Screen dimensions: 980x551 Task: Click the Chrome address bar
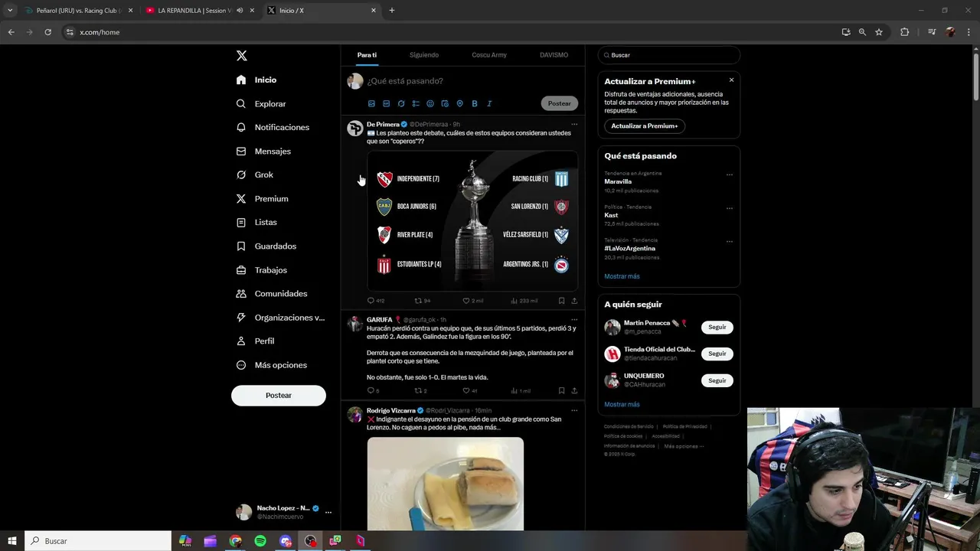[x=452, y=32]
